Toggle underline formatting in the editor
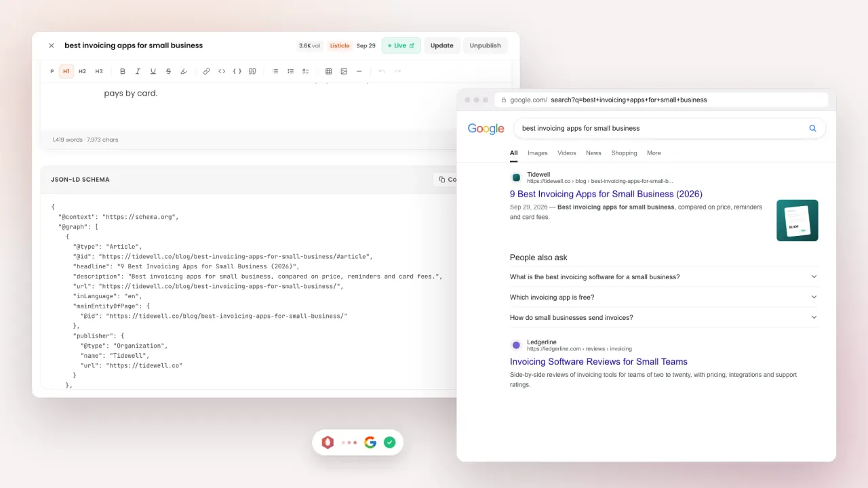The image size is (868, 488). pyautogui.click(x=153, y=71)
